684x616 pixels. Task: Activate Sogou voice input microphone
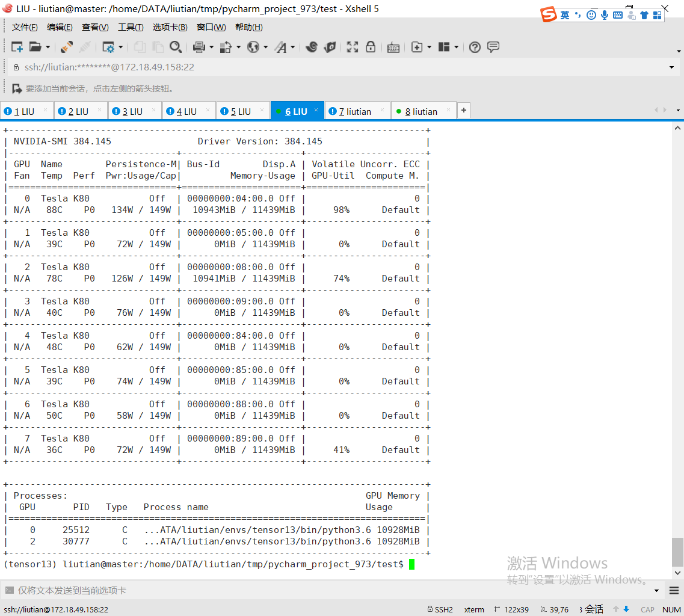(x=604, y=14)
